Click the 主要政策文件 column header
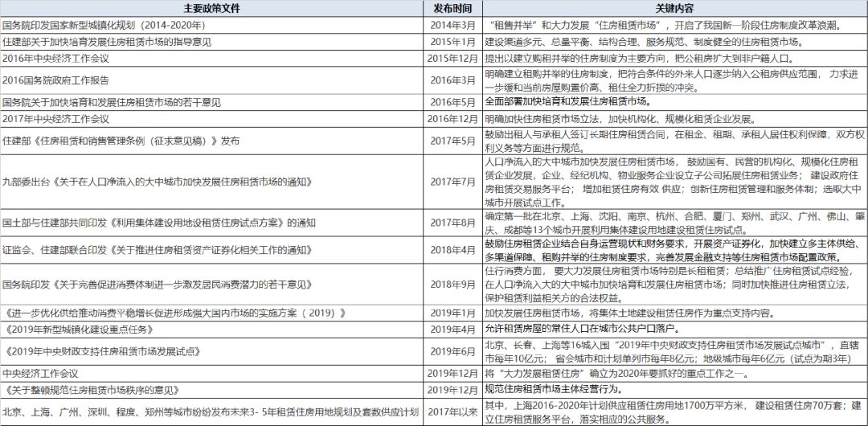 pyautogui.click(x=212, y=9)
